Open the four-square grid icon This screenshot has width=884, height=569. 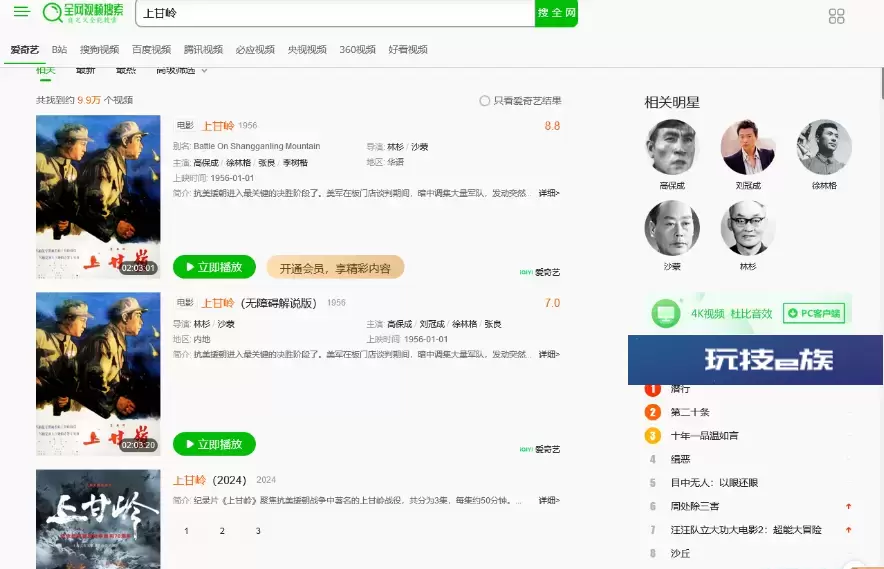[x=836, y=16]
